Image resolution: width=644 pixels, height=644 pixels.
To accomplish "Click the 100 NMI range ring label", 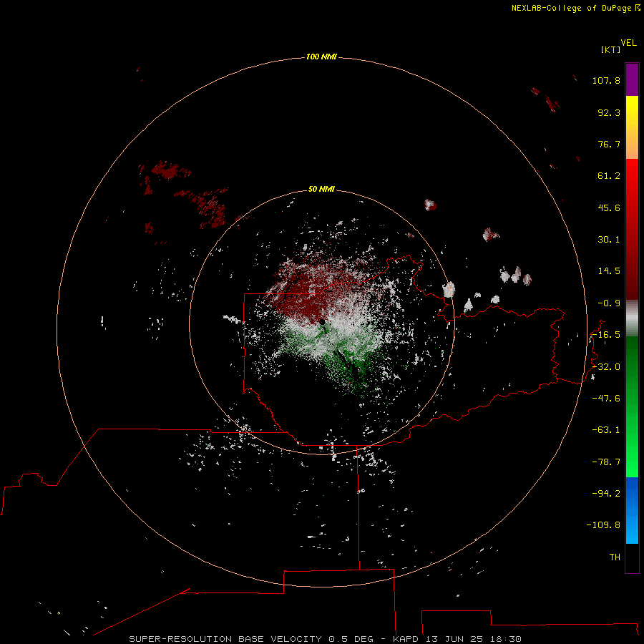I will [x=321, y=57].
